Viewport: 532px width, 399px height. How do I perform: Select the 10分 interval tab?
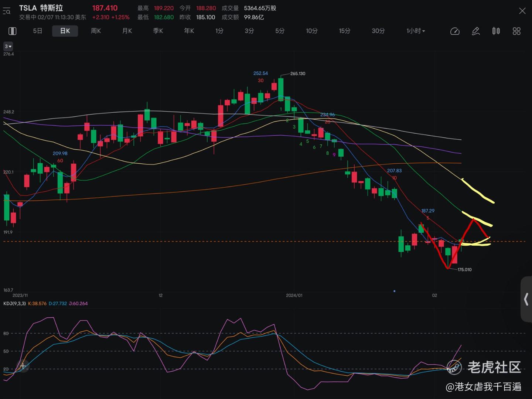pos(312,31)
